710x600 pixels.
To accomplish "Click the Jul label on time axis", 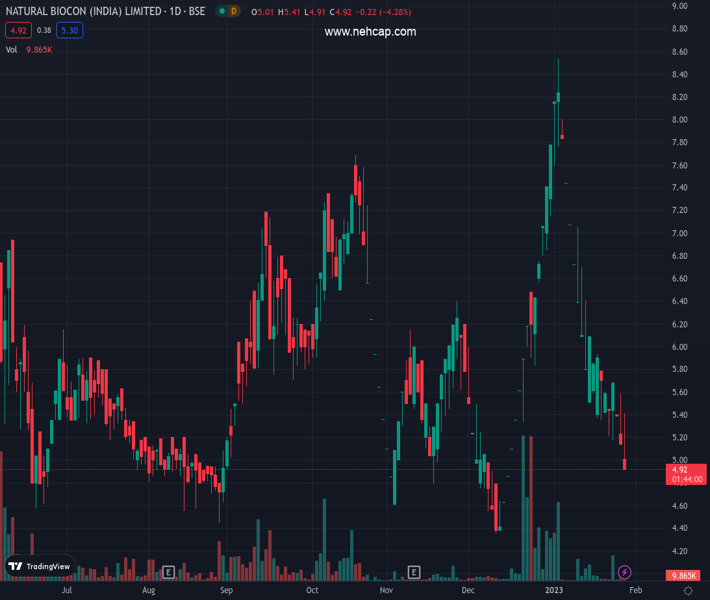I will 67,591.
